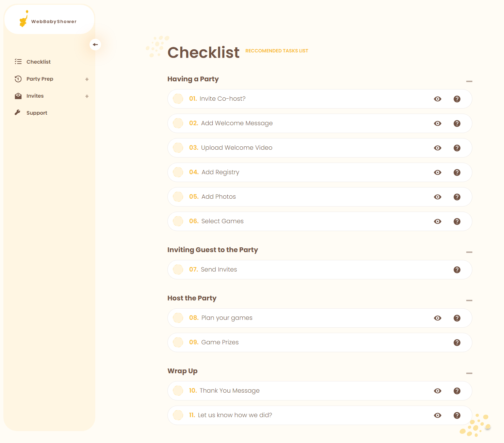Click the Checklist list icon in sidebar

pos(18,62)
